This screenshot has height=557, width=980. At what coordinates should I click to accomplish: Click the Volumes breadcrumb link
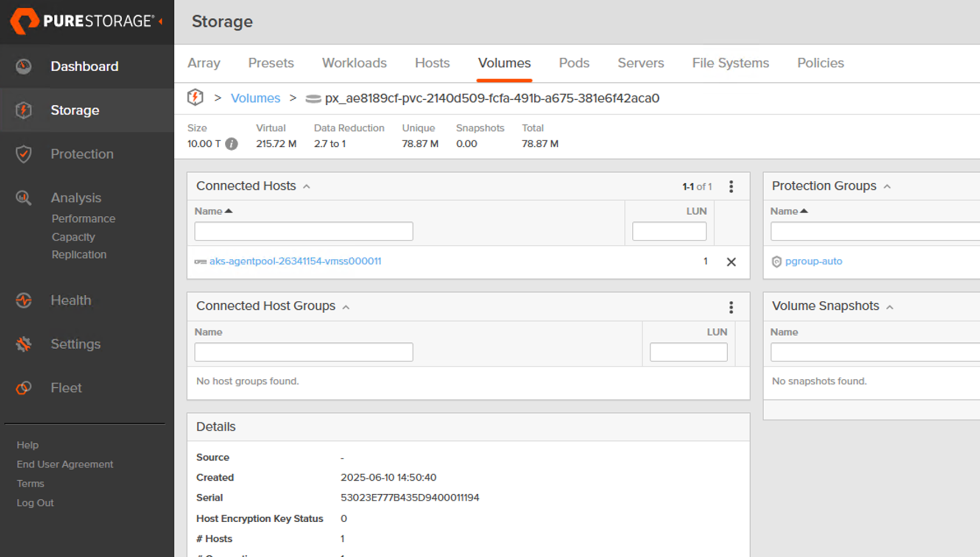pos(256,98)
